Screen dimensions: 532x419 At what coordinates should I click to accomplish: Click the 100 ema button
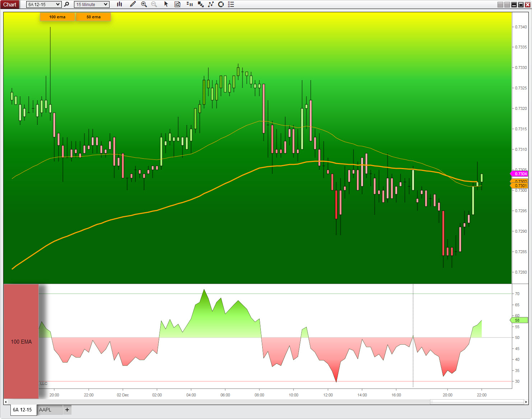click(x=57, y=17)
